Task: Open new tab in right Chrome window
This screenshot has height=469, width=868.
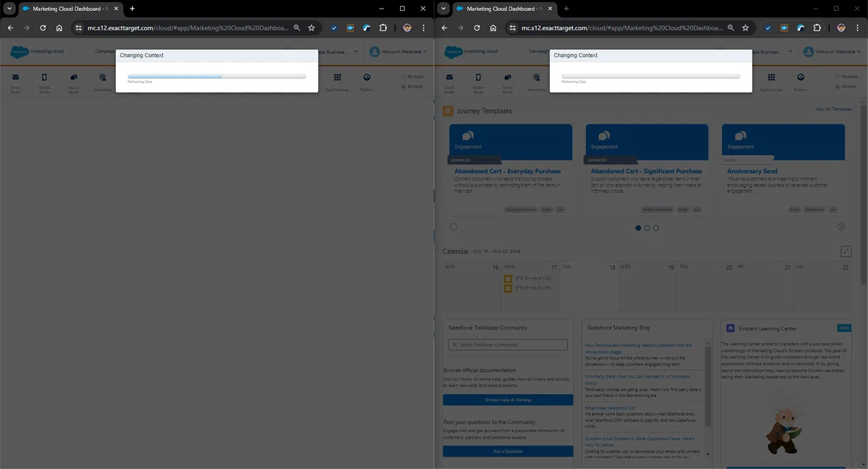Action: tap(566, 9)
